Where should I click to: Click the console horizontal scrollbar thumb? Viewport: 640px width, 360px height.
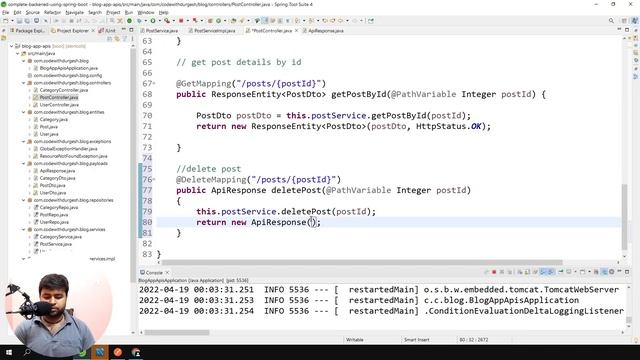(x=177, y=332)
